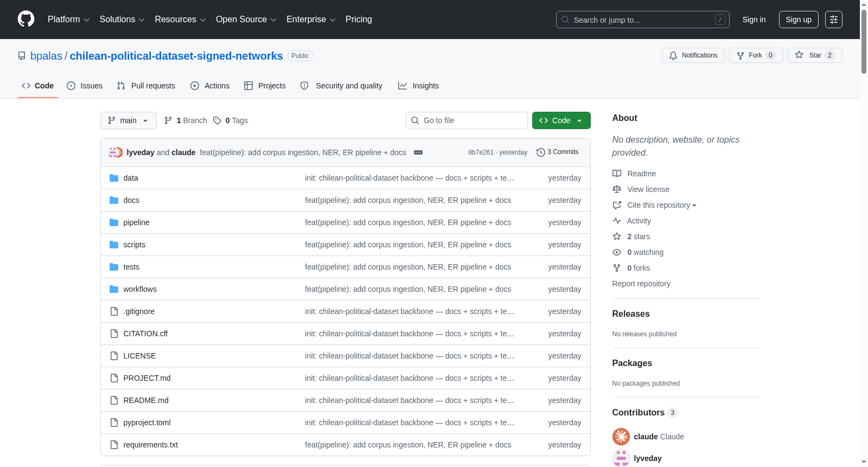
Task: Click the Readme book icon
Action: pyautogui.click(x=617, y=174)
